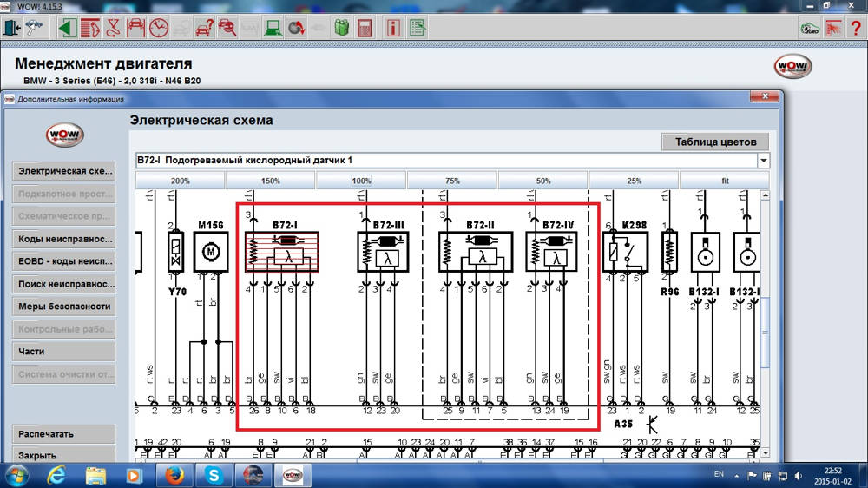Set zoom level to 150%
868x488 pixels.
point(271,181)
